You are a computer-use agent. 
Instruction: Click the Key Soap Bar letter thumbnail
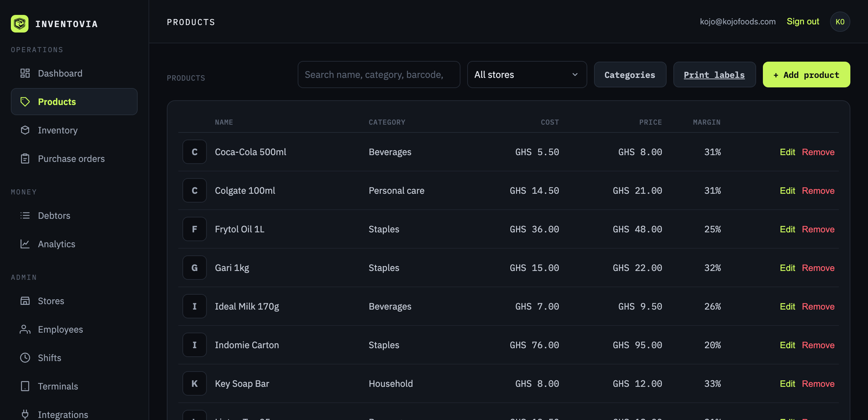pyautogui.click(x=195, y=383)
